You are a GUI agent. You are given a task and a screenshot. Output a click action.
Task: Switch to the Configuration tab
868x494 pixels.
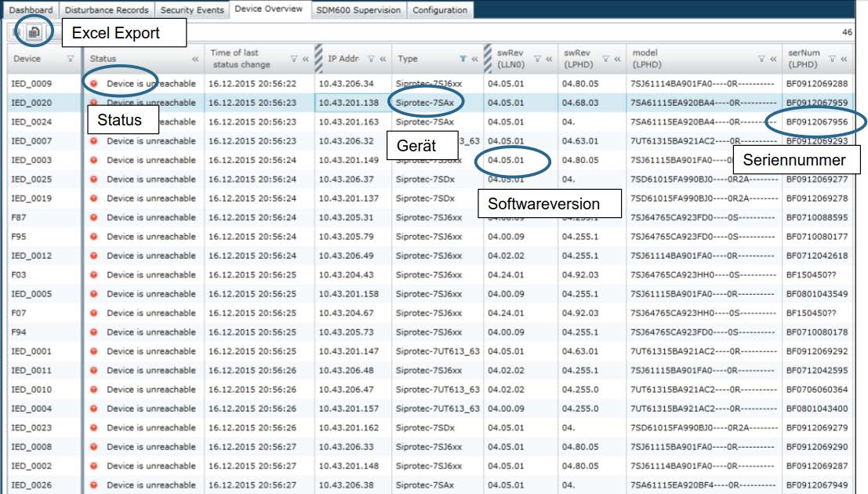[440, 10]
